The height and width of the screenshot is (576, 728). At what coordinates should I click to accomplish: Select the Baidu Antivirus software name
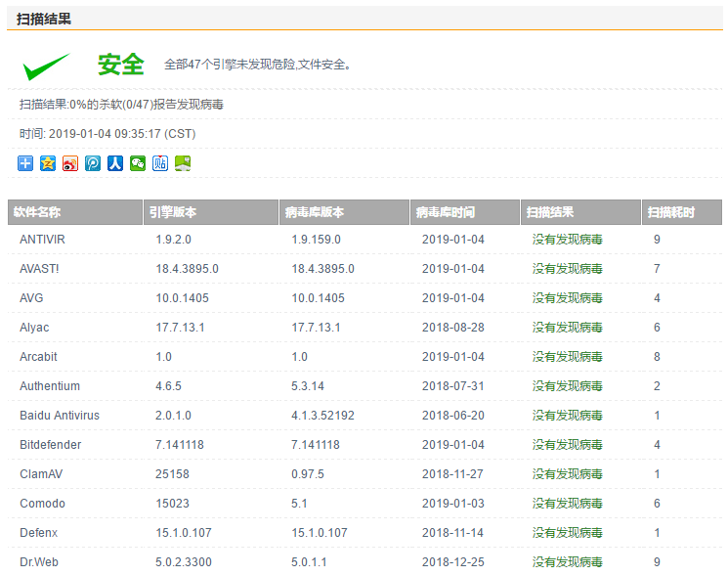pyautogui.click(x=60, y=416)
